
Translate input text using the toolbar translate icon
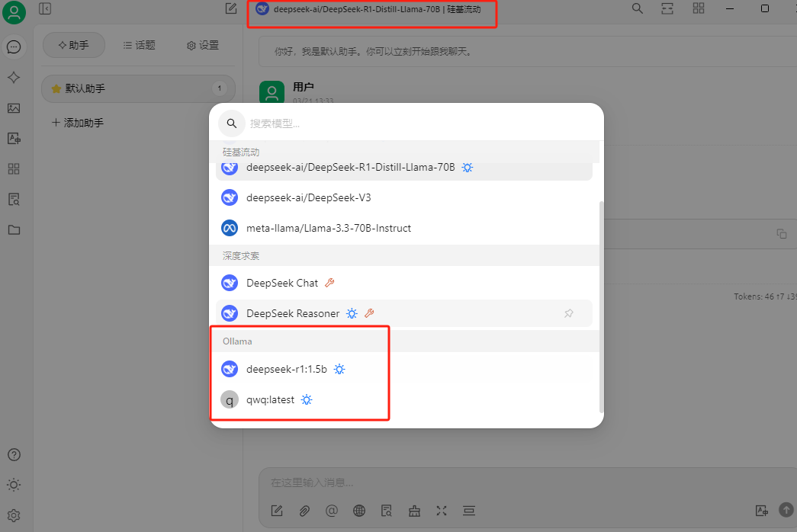pos(761,510)
